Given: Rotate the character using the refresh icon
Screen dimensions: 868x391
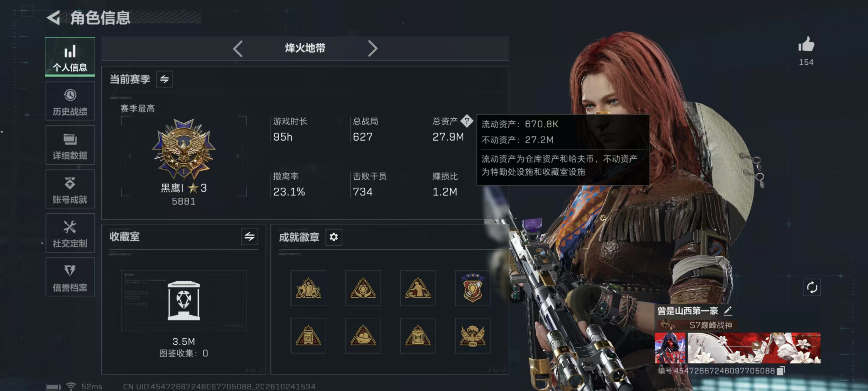Looking at the screenshot, I should 812,287.
